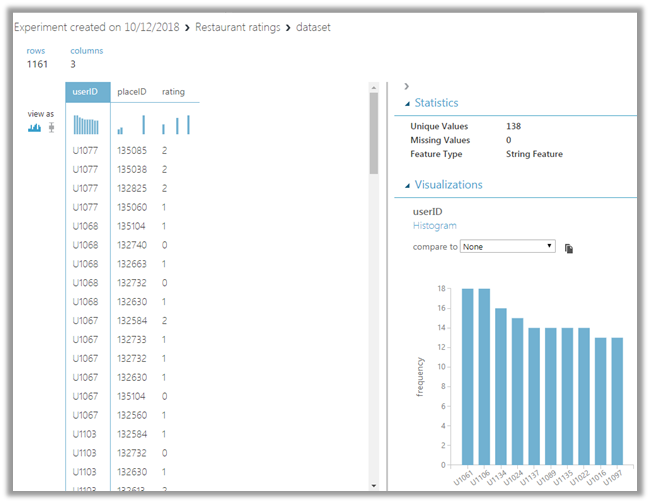Click the copy icon beside compare dropdown

(x=568, y=247)
